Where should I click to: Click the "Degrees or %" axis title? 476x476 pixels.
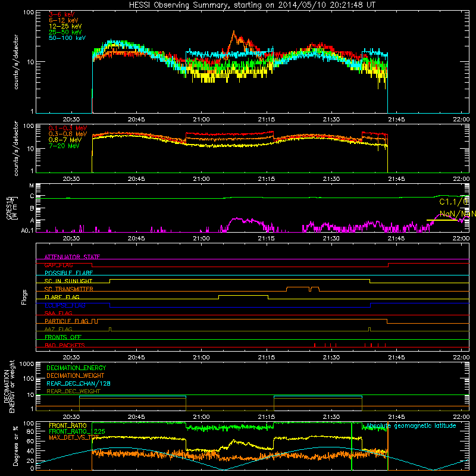click(15, 446)
